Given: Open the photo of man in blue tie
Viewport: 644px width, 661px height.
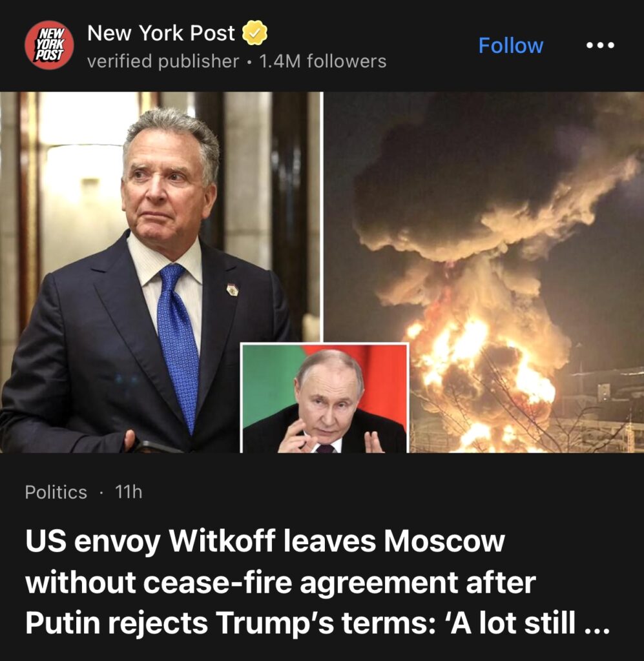Looking at the screenshot, I should point(161,272).
